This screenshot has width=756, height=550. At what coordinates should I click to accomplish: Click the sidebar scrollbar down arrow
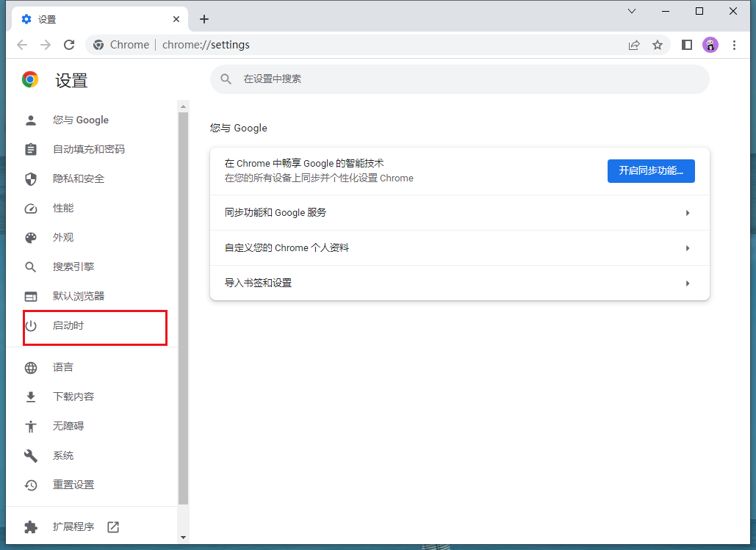(183, 538)
